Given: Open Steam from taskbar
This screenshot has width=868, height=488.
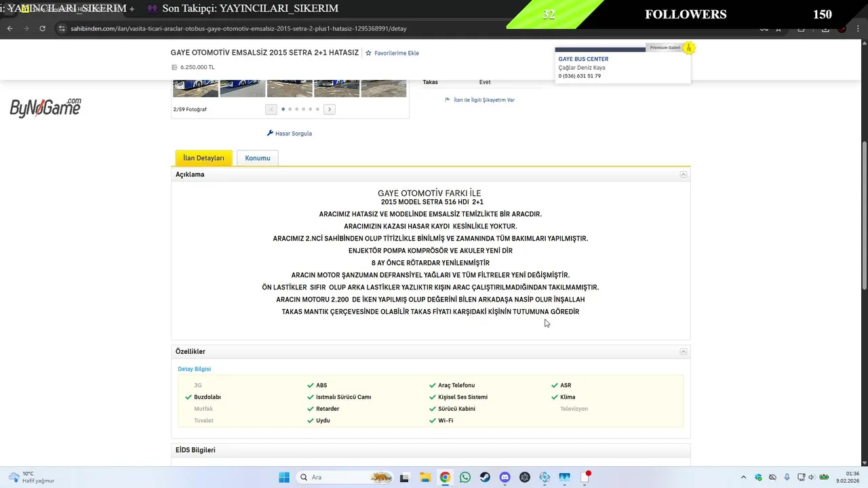Looking at the screenshot, I should [485, 477].
